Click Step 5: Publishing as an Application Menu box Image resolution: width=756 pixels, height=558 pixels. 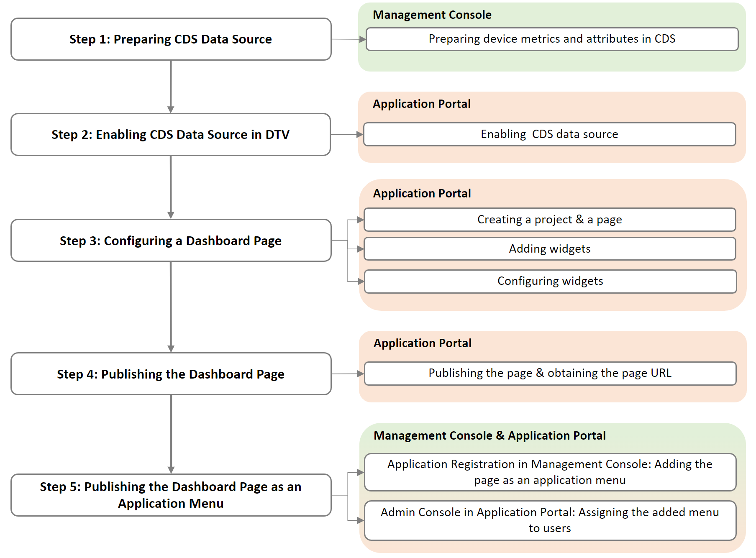point(171,495)
